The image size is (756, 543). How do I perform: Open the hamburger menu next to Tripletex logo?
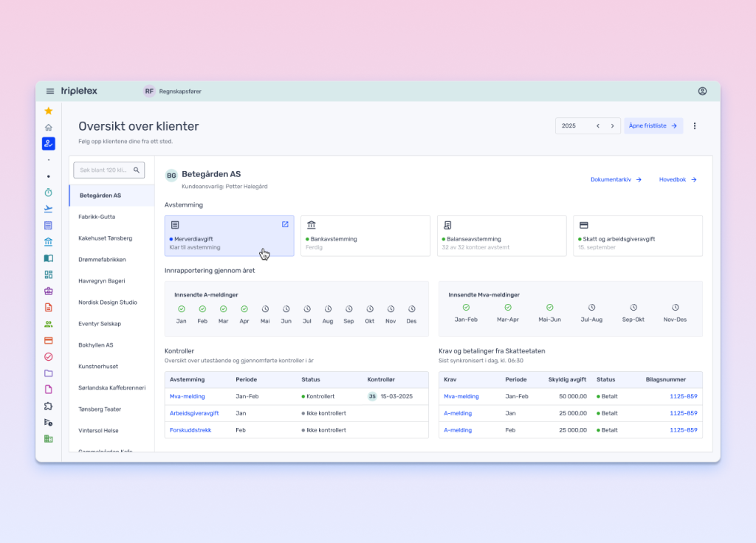49,91
